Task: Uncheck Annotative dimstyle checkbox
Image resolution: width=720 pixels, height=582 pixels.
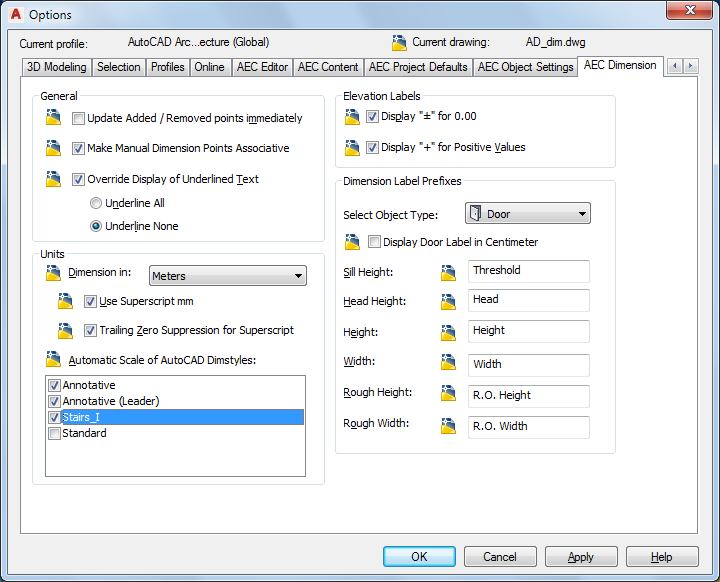Action: (54, 385)
